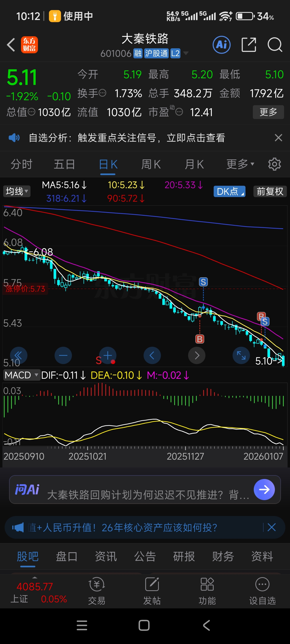Open the 财务 tab
The width and height of the screenshot is (290, 644).
[223, 556]
